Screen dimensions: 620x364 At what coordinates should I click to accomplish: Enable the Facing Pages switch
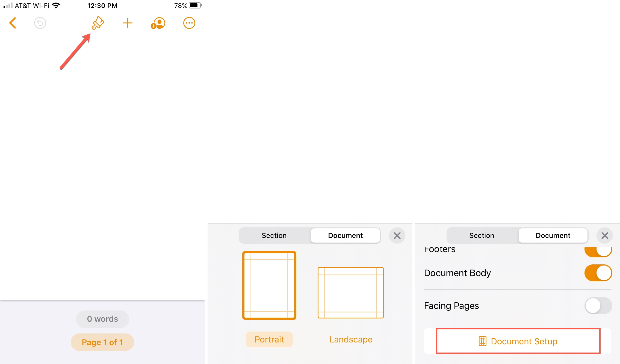tap(598, 306)
